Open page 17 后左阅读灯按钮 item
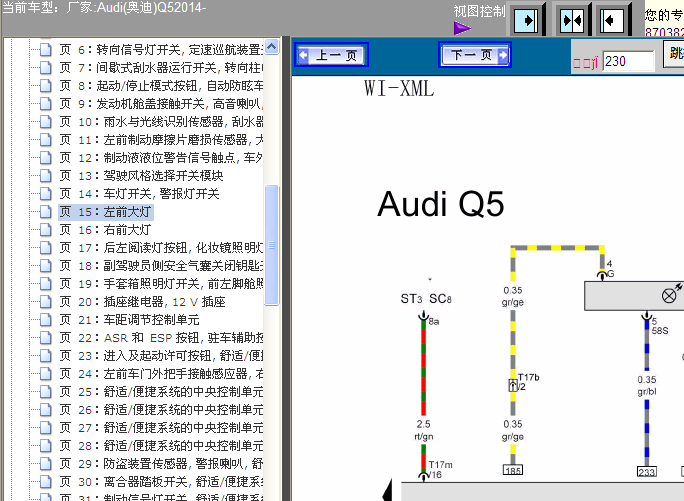Screen dimensions: 684x501 [x=161, y=248]
